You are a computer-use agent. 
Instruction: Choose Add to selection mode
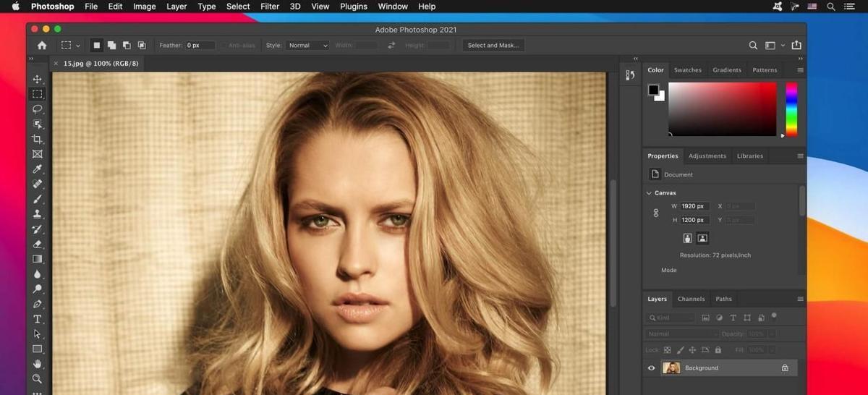[111, 45]
